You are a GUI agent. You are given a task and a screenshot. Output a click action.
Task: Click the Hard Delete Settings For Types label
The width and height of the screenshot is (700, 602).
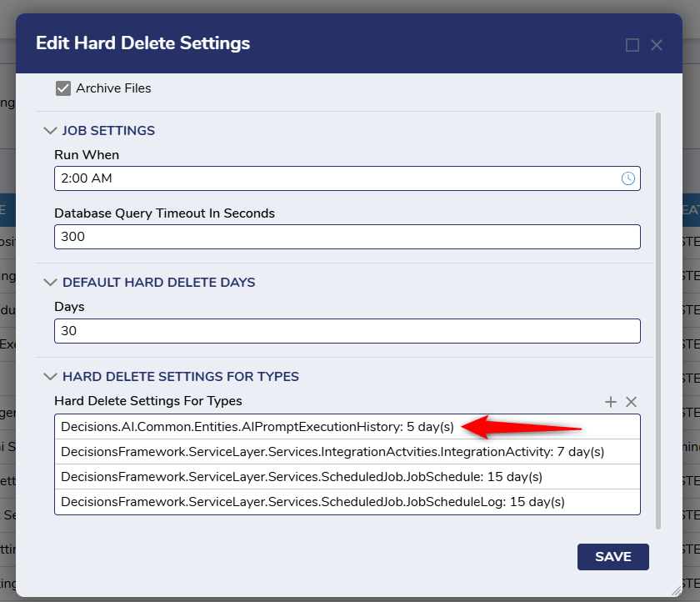pos(148,401)
